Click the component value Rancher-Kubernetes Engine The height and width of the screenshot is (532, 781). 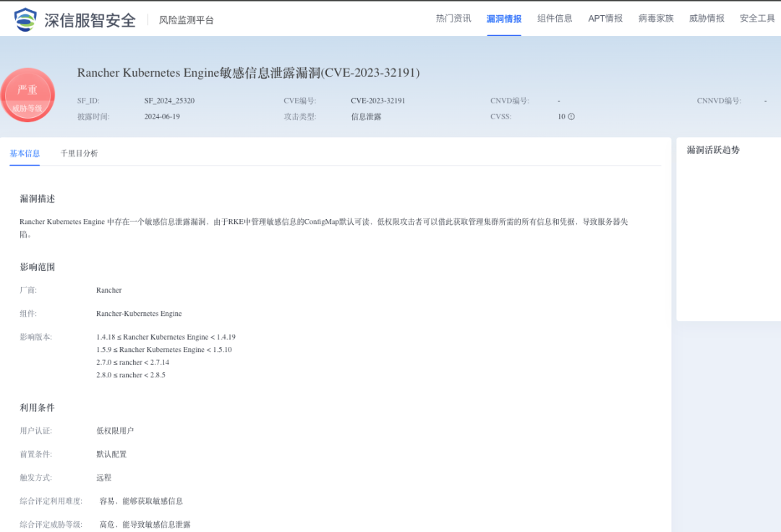(139, 314)
